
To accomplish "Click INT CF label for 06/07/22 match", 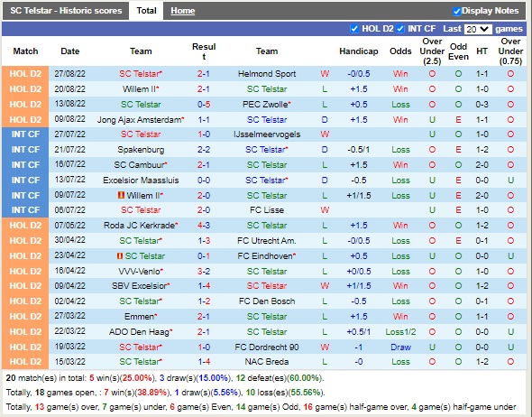I will coord(25,210).
